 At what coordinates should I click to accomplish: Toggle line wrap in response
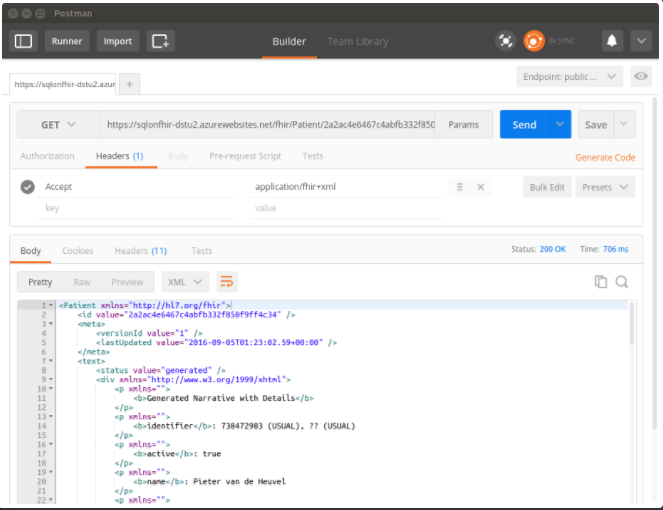227,282
